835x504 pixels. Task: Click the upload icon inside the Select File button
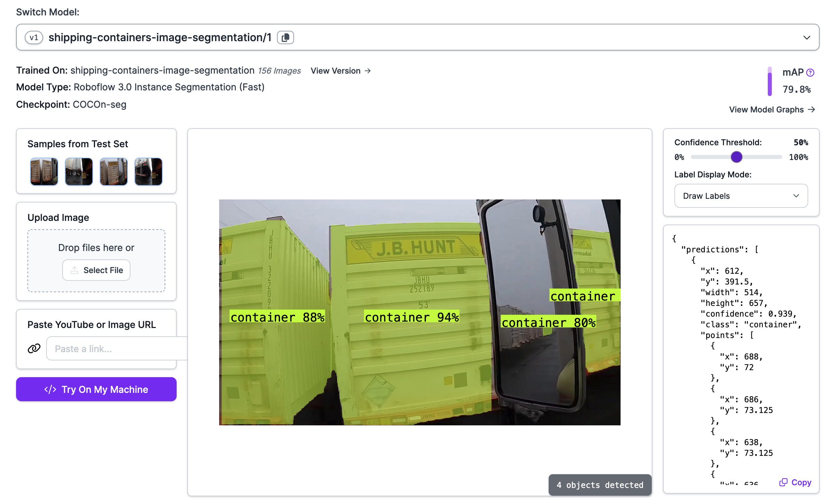click(x=75, y=270)
